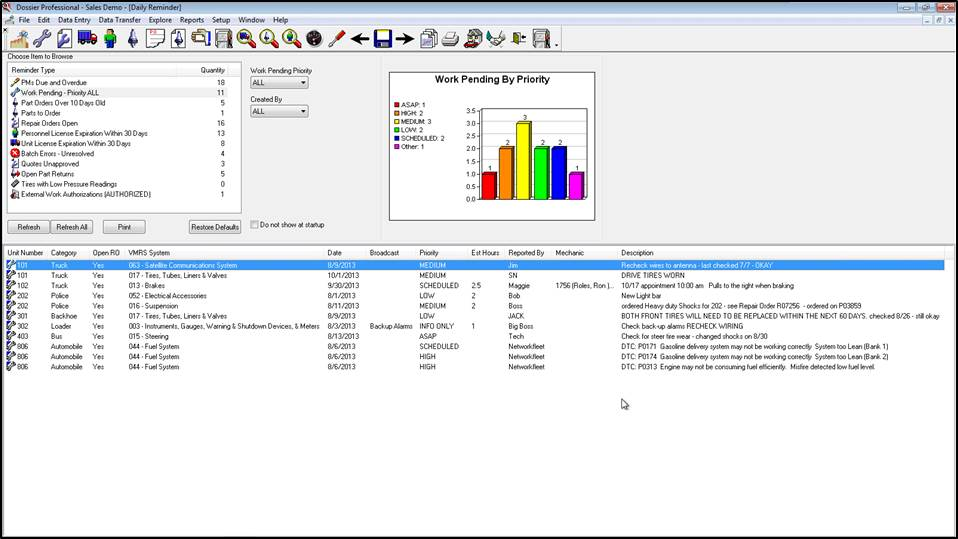Open the Explore menu
This screenshot has height=539, width=958.
[x=160, y=20]
